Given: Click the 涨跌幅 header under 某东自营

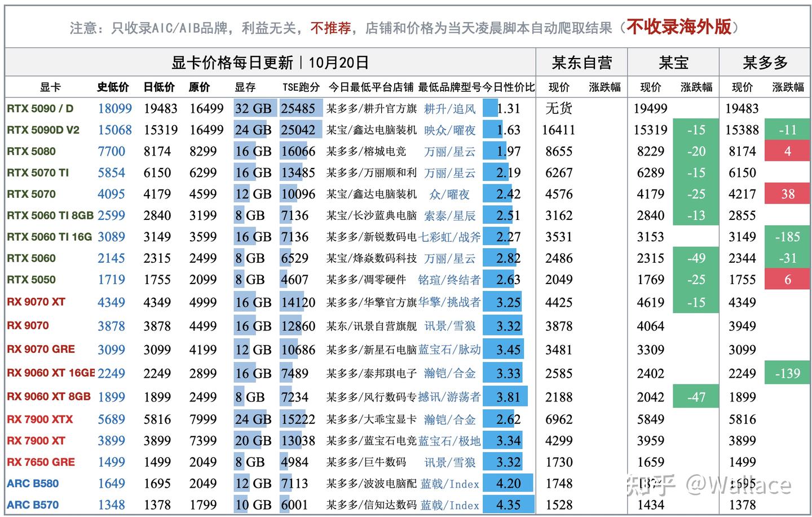Looking at the screenshot, I should 605,87.
